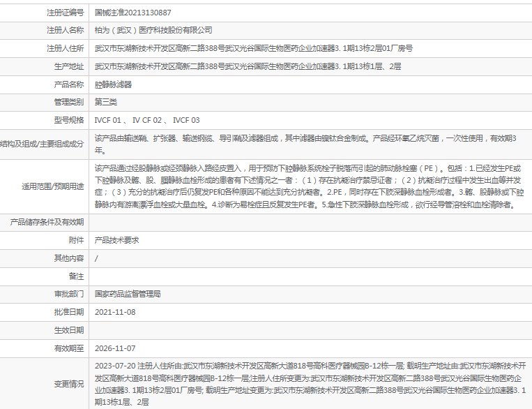
Task: Select the 生效日期 label
Action: (69, 330)
